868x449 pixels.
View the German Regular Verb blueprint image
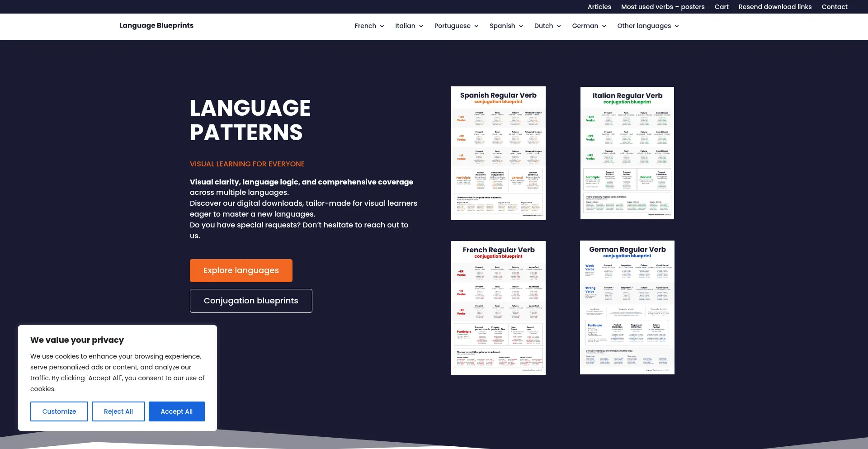627,307
